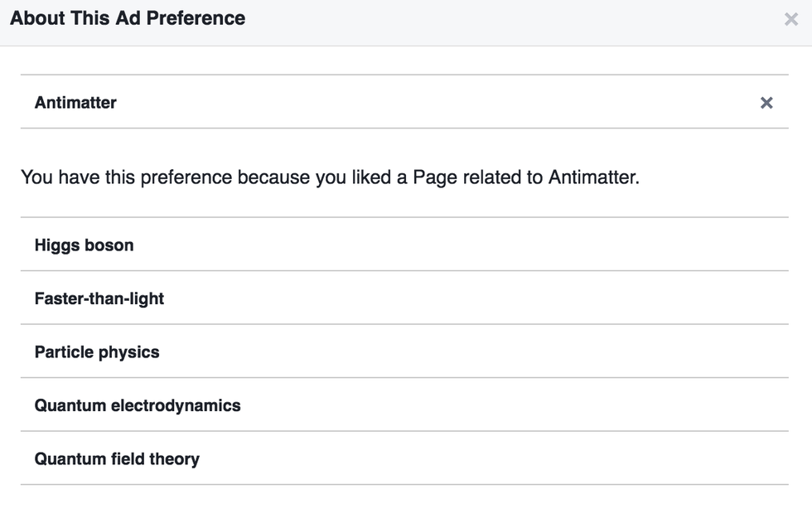Open Quantum field theory item
The width and height of the screenshot is (812, 514).
(117, 459)
